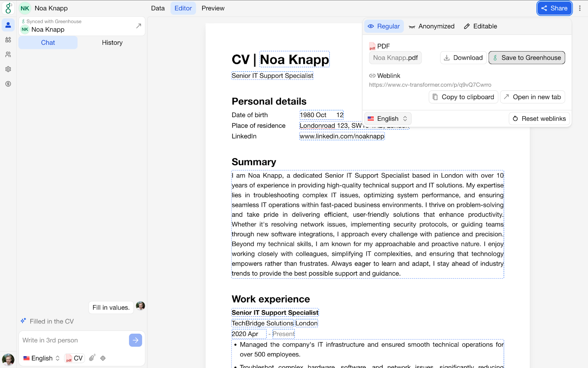Switch to the Editor tab
The width and height of the screenshot is (588, 368).
click(x=183, y=8)
